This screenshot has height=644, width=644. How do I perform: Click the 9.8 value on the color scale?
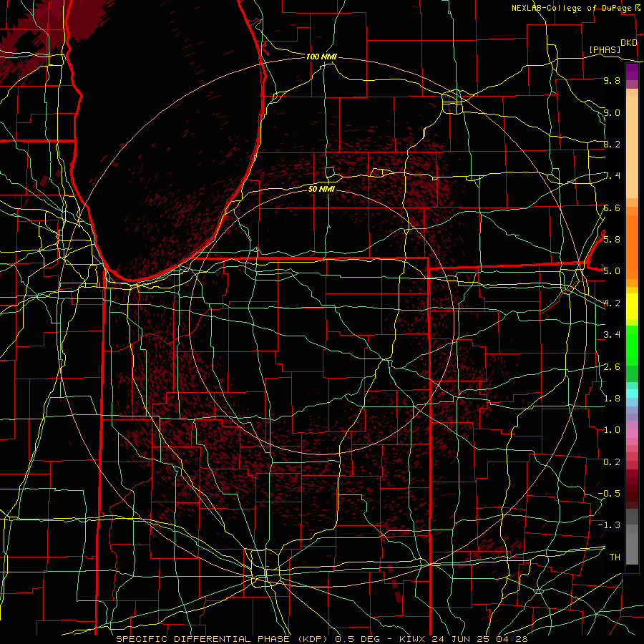612,80
